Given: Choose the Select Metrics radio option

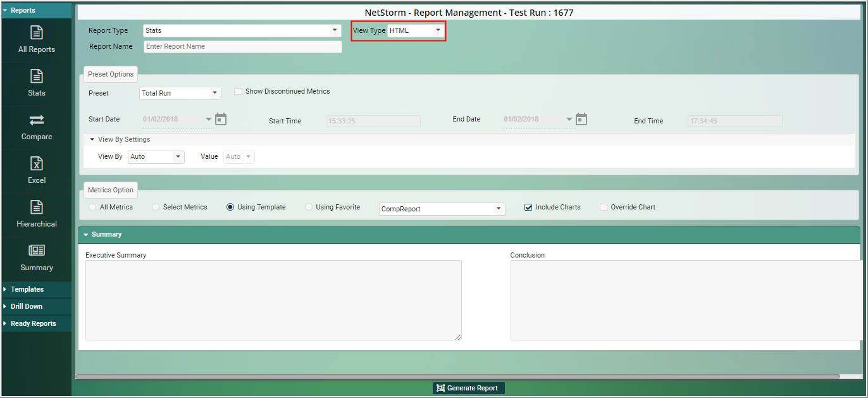Looking at the screenshot, I should click(x=156, y=207).
